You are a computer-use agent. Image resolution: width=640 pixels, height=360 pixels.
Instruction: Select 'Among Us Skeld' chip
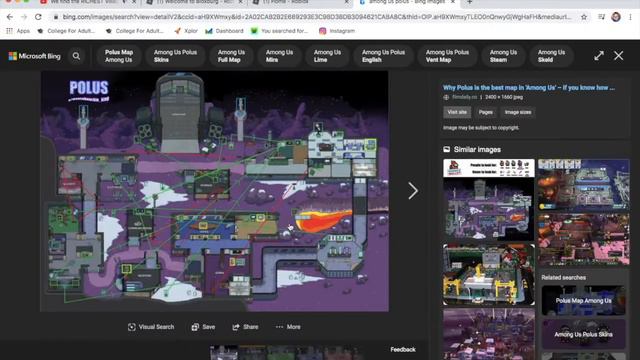(551, 56)
